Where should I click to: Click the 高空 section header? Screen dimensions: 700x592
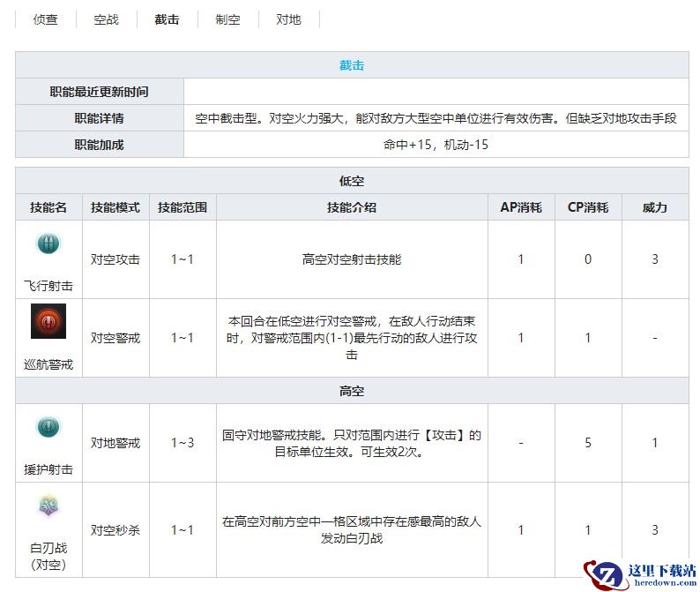click(352, 391)
